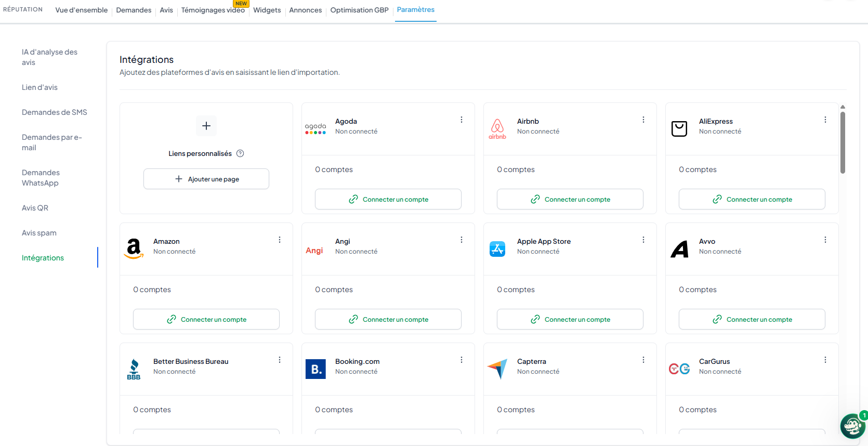Click the Capterra title
Viewport: 868px width, 446px height.
pyautogui.click(x=531, y=361)
